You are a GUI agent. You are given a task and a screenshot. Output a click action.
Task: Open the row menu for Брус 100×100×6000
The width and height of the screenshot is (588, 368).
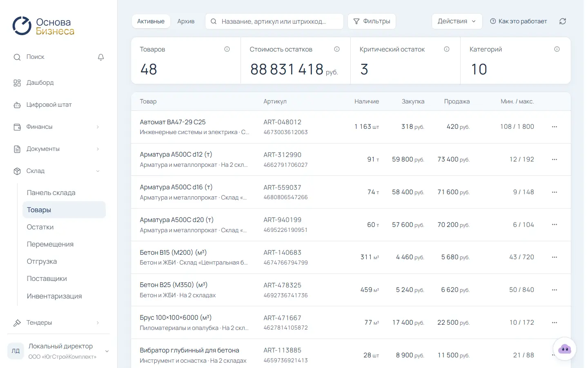pos(555,323)
